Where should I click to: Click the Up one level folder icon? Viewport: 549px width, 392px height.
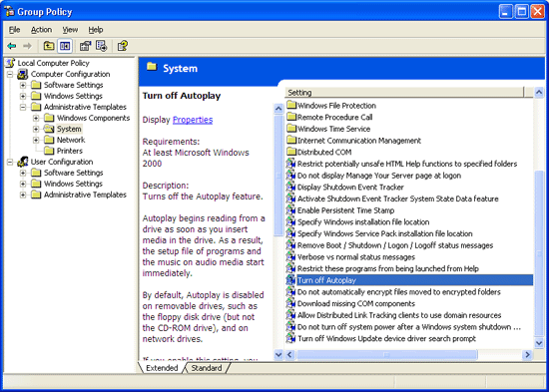click(49, 46)
